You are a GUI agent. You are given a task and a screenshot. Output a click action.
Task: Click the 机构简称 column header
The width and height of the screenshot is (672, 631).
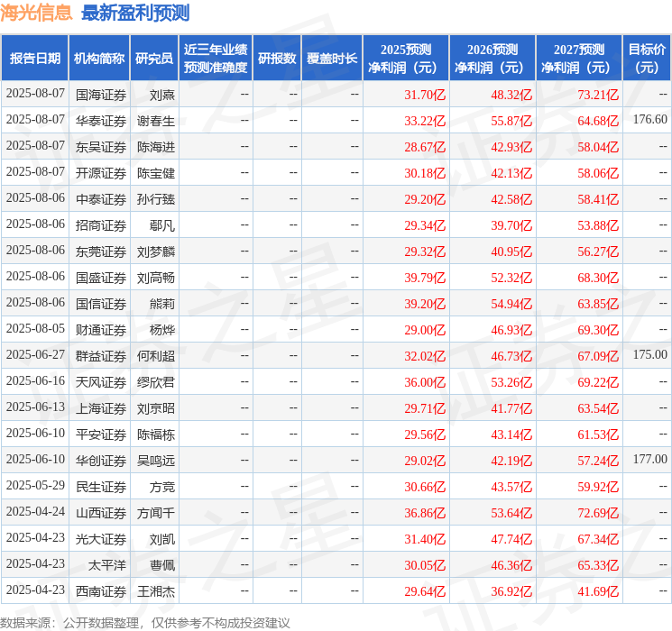coord(99,59)
